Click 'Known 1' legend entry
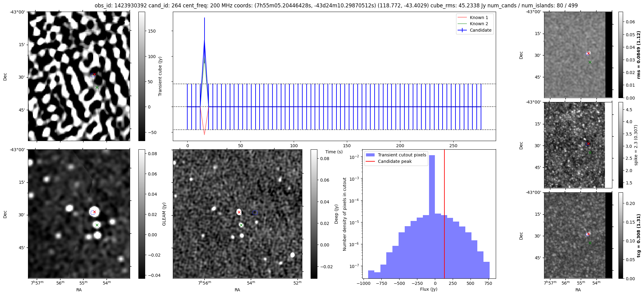Screen dimensions: 644x295 point(479,18)
